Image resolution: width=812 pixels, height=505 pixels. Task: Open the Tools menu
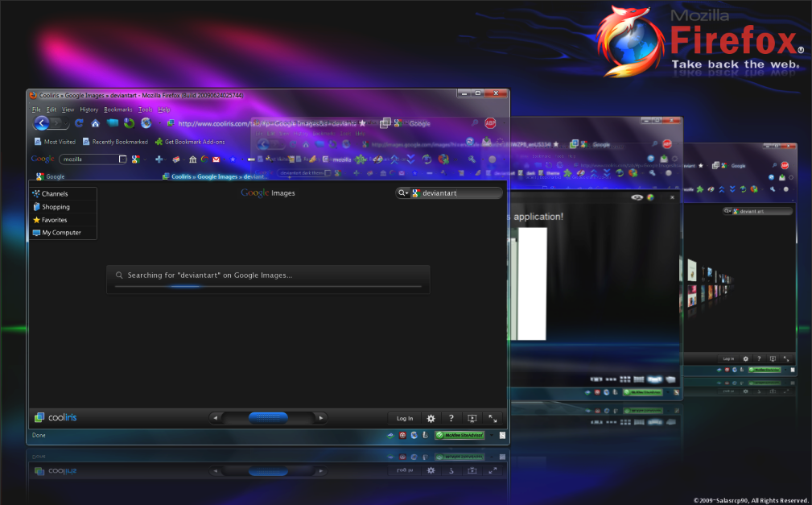tap(145, 110)
